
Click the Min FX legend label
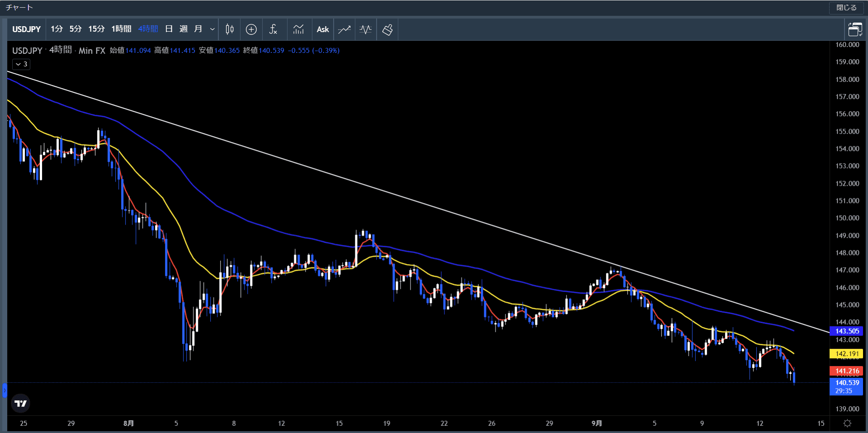[x=92, y=51]
